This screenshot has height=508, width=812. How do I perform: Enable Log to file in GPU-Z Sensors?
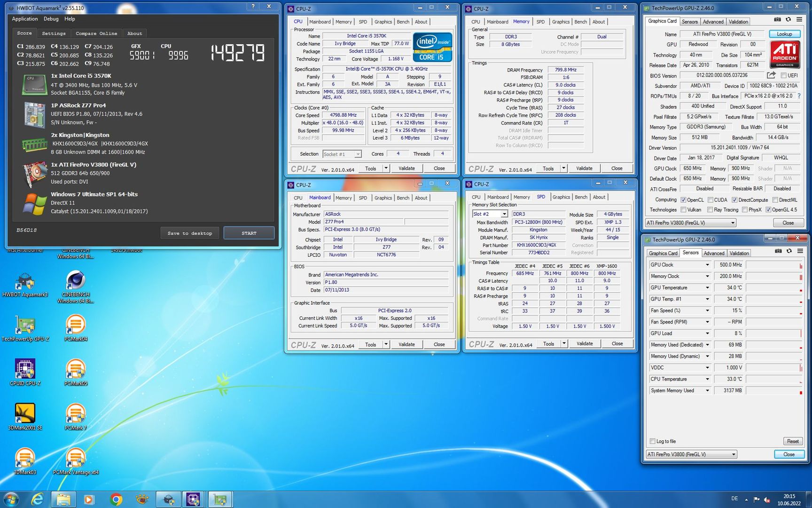tap(652, 441)
